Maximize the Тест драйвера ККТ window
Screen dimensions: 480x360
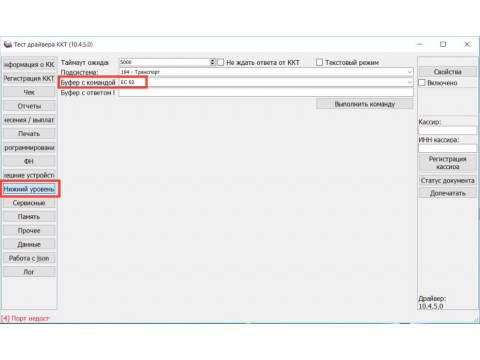click(443, 44)
